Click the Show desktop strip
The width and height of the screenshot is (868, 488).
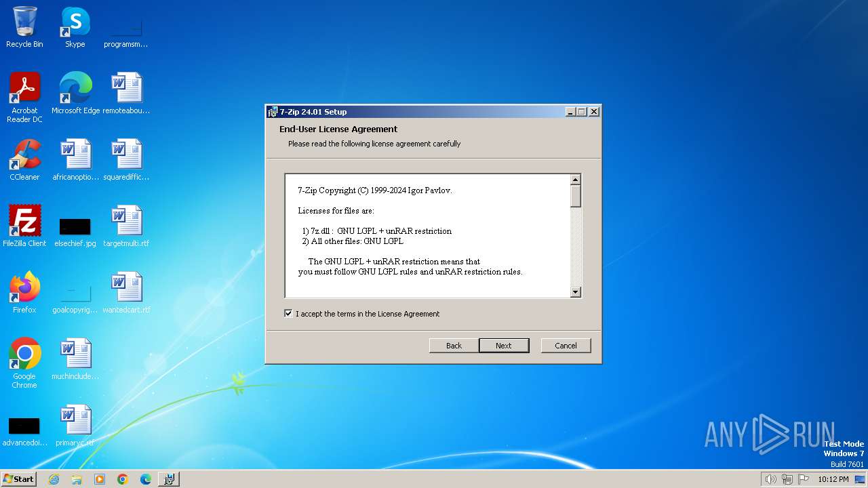click(x=860, y=479)
